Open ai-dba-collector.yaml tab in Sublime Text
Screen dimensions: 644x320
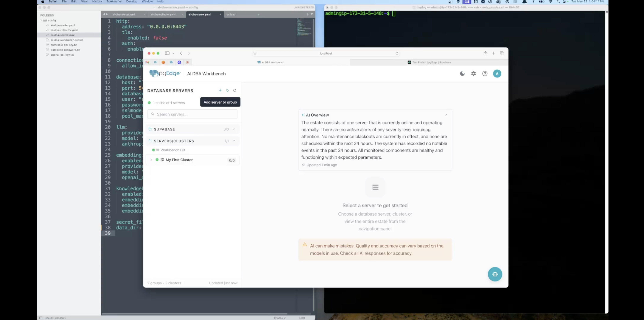click(x=163, y=14)
